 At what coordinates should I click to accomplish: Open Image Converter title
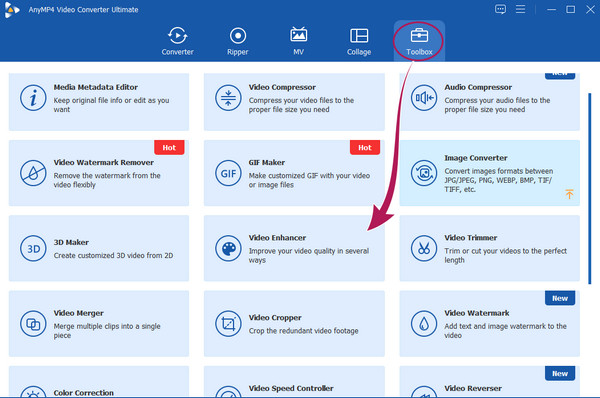476,158
